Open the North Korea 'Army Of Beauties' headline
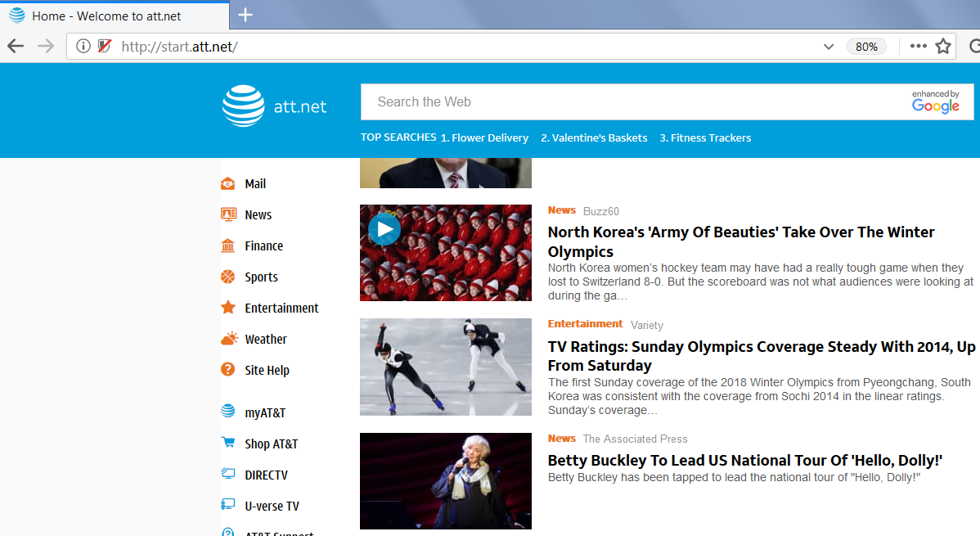980x536 pixels. 741,241
